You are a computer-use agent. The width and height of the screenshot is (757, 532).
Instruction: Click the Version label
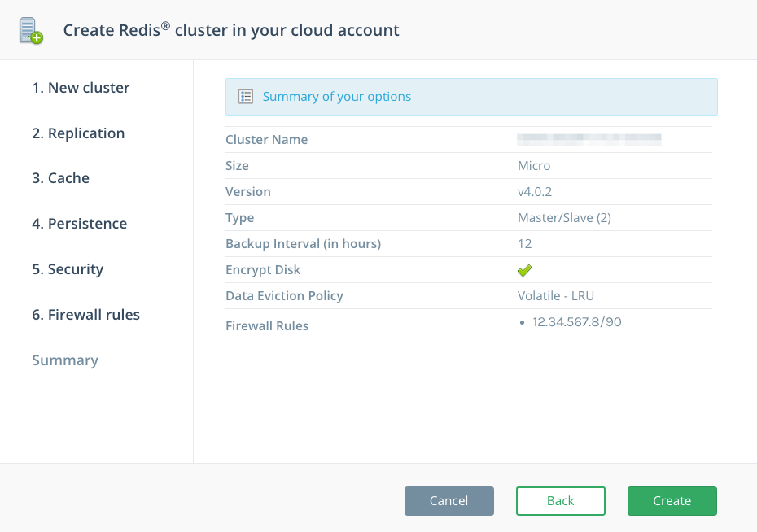248,191
